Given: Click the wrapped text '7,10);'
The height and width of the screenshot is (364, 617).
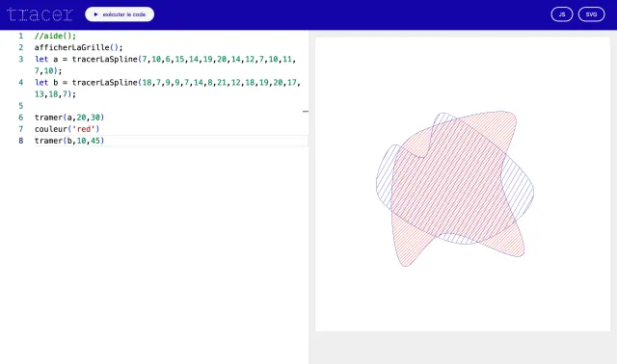Looking at the screenshot, I should [48, 70].
